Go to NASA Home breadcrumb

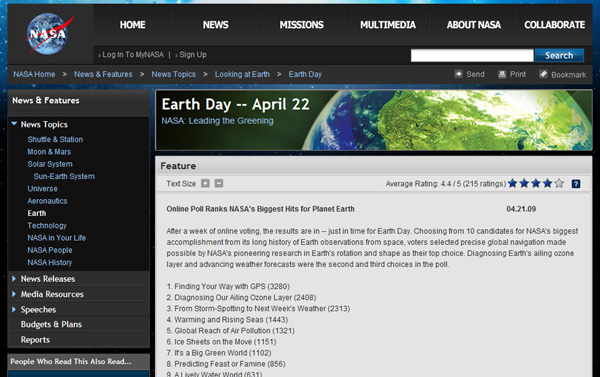[34, 74]
